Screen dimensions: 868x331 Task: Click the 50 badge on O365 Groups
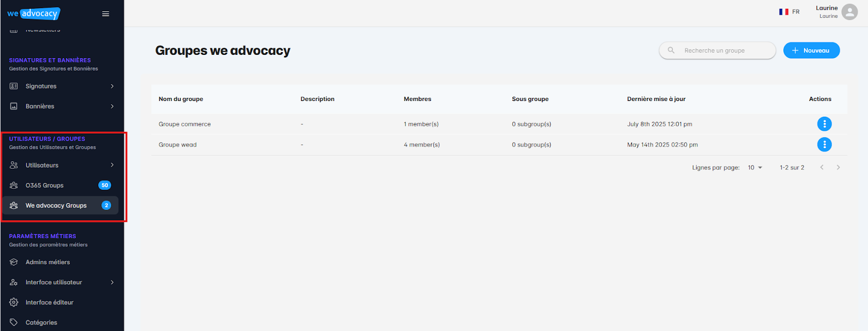105,186
